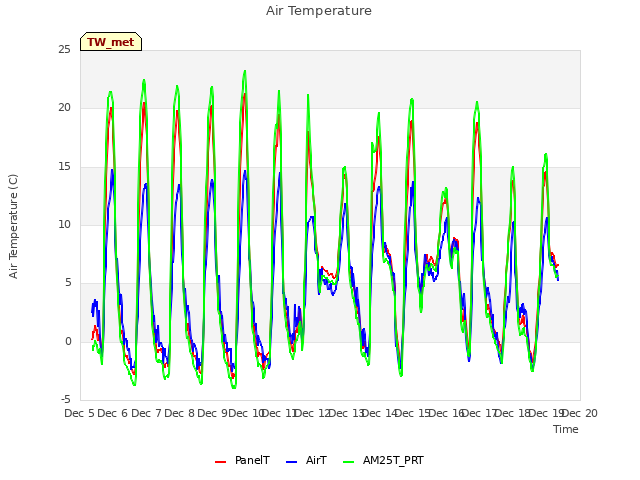640x480 pixels.
Task: Click the Dec 6 x-axis label
Action: (x=113, y=413)
